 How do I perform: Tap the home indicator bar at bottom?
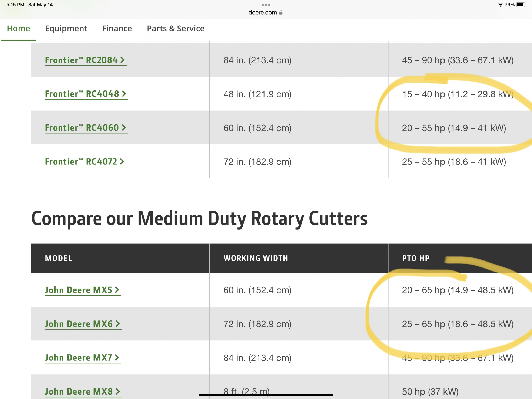point(266,395)
